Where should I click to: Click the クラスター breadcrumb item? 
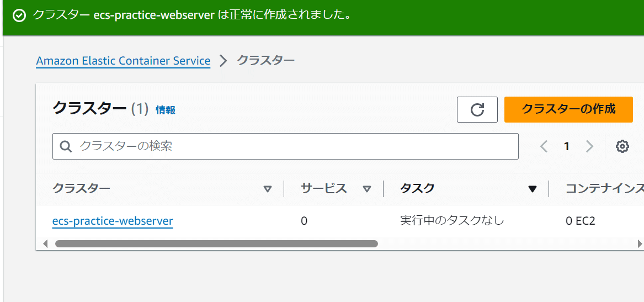(265, 60)
